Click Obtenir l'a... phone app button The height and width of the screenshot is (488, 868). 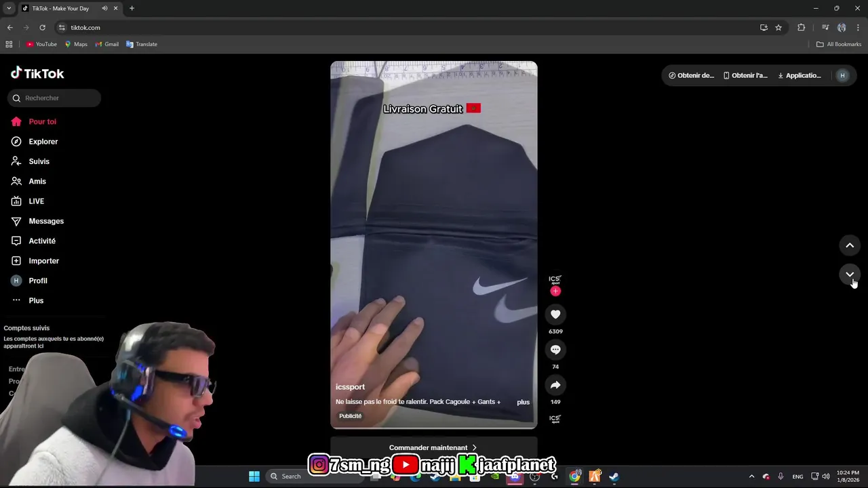coord(745,75)
